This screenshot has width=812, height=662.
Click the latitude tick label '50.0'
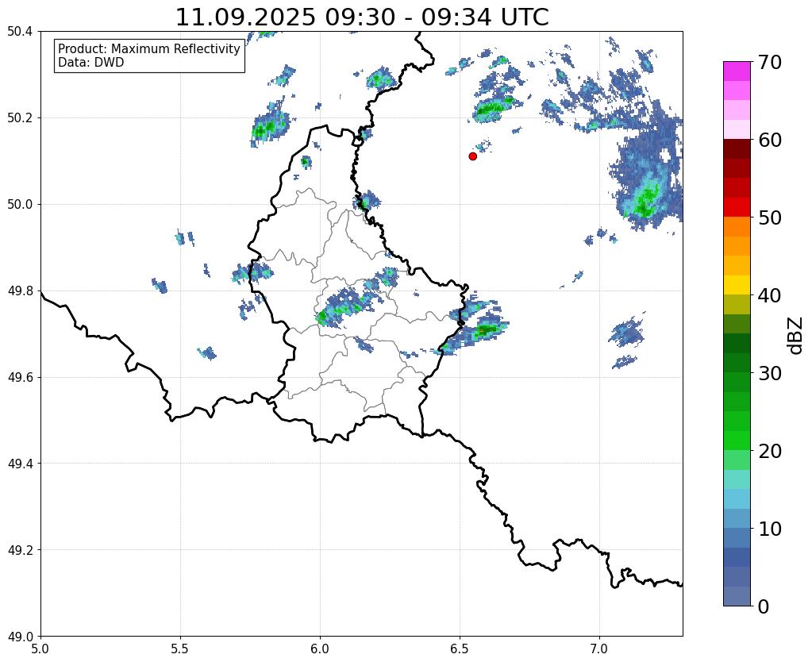[x=20, y=205]
